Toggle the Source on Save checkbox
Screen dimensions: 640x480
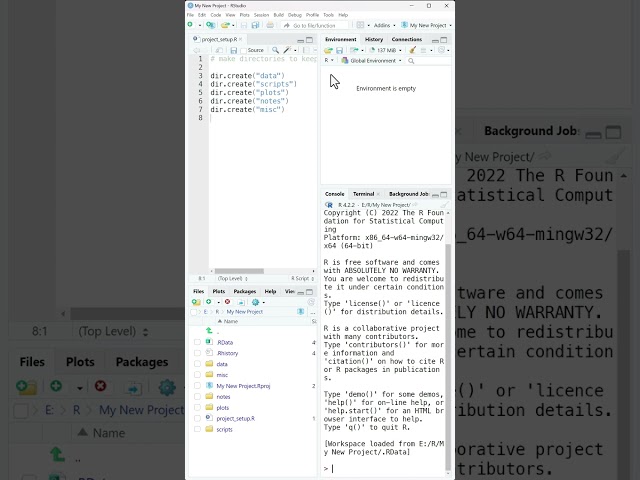point(244,50)
